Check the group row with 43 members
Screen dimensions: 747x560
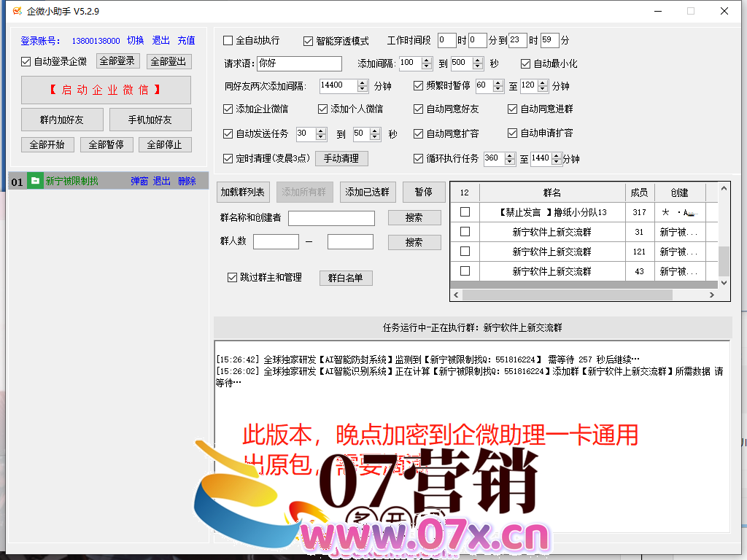click(465, 271)
